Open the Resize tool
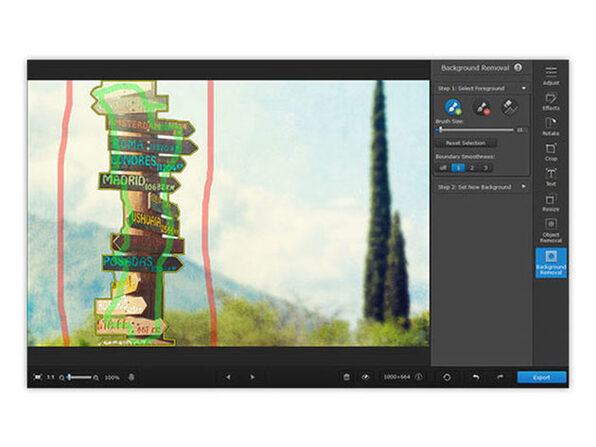The width and height of the screenshot is (596, 447). [551, 203]
